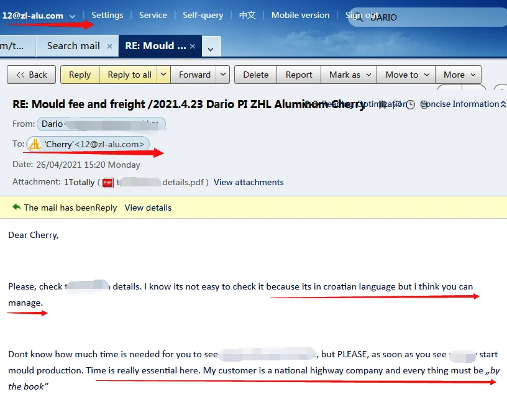Screen dimensions: 507x420
Task: Expand the Forward options arrow
Action: click(x=223, y=75)
